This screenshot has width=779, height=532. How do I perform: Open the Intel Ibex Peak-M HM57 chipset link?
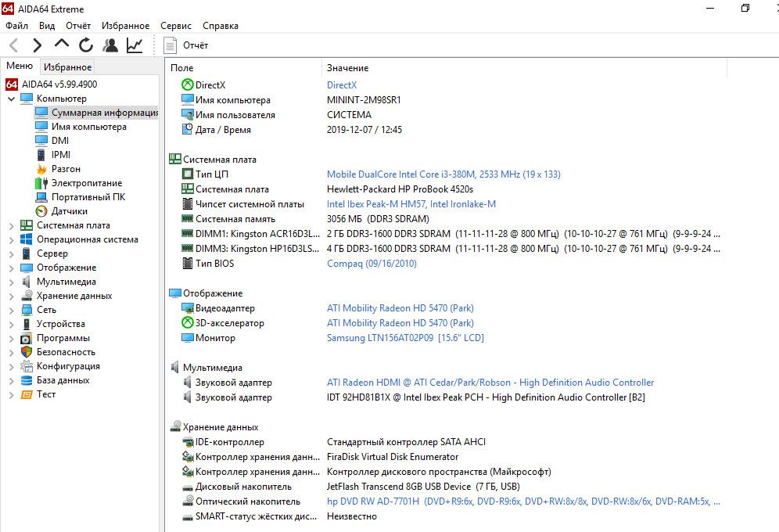pos(411,204)
